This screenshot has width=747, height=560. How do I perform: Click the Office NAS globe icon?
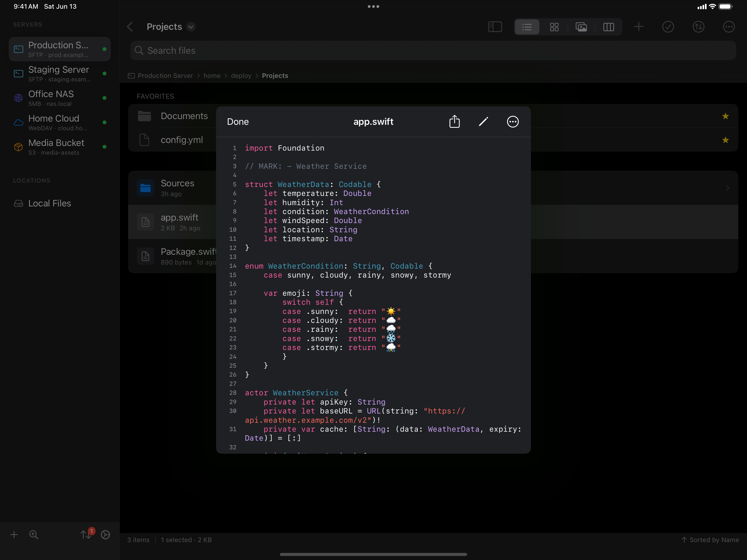(x=18, y=98)
